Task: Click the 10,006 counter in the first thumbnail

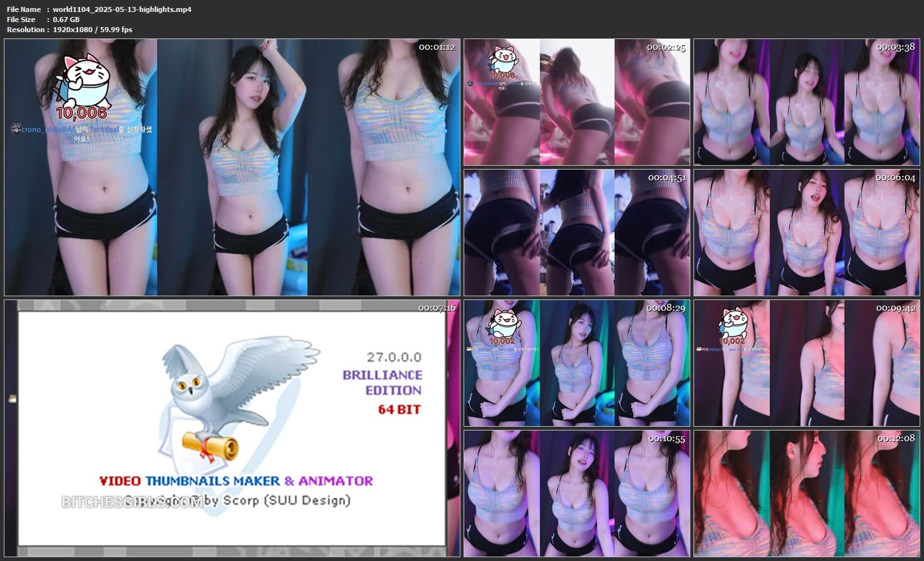Action: tap(82, 113)
